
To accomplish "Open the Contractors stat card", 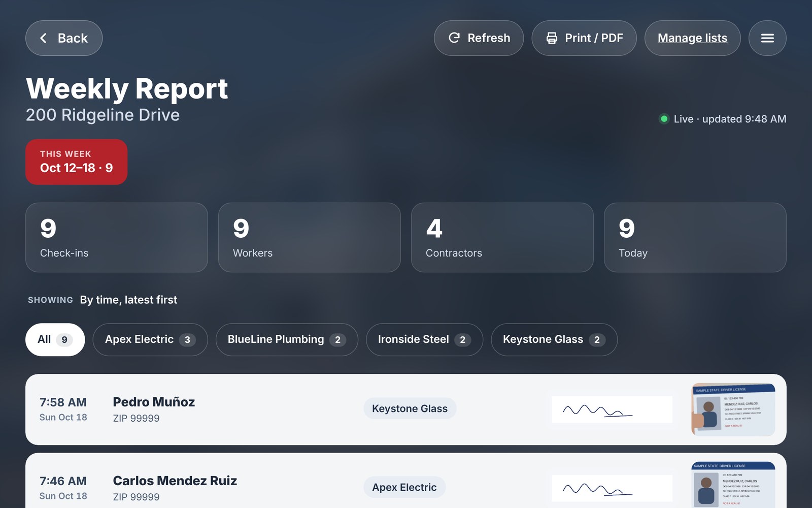I will coord(502,237).
